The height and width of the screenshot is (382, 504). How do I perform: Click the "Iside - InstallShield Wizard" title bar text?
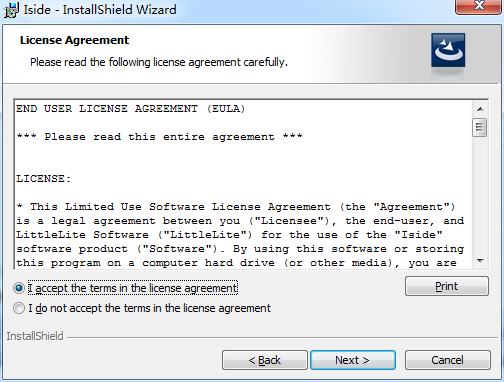click(x=100, y=9)
